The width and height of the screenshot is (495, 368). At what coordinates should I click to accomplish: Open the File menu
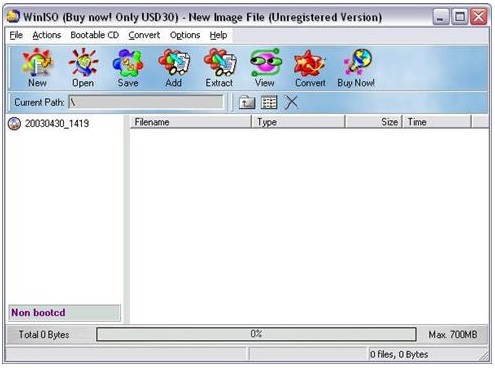click(16, 35)
